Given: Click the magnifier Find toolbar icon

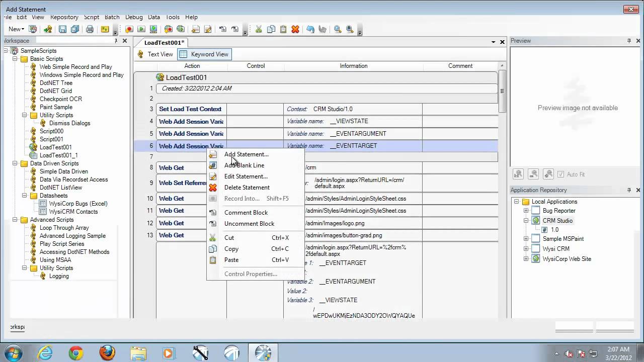Looking at the screenshot, I should [x=338, y=29].
